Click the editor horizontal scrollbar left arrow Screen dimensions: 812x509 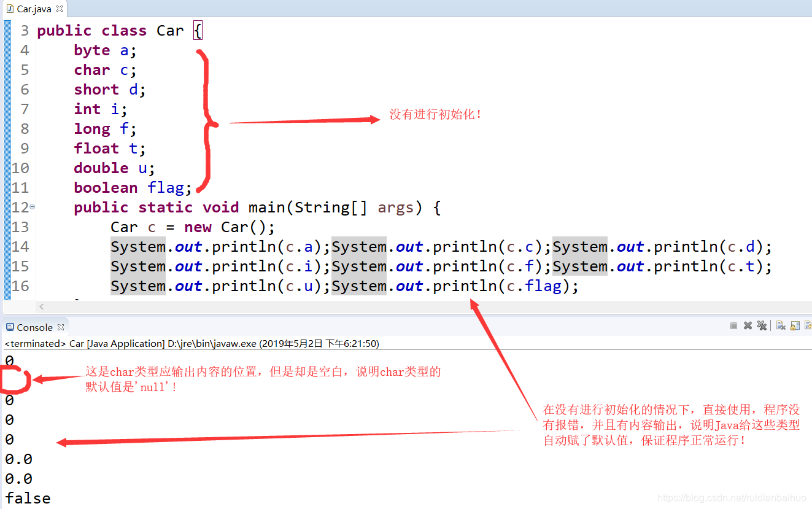[x=41, y=306]
